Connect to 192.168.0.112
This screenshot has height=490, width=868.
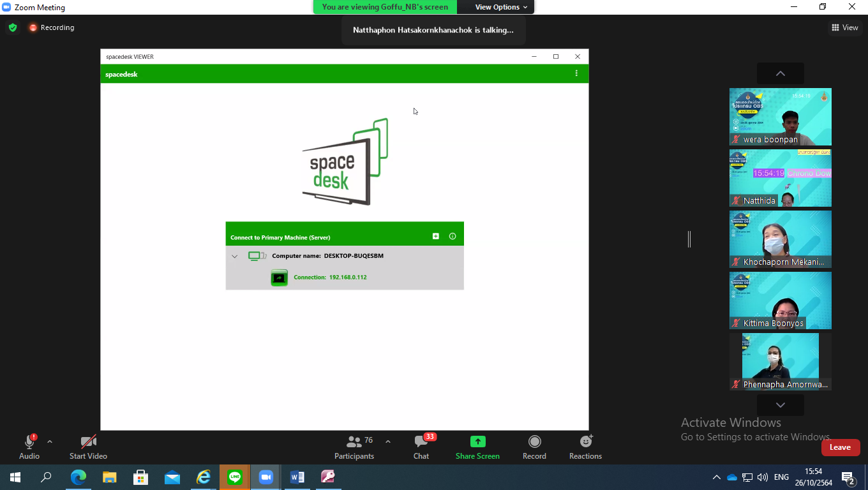(330, 278)
